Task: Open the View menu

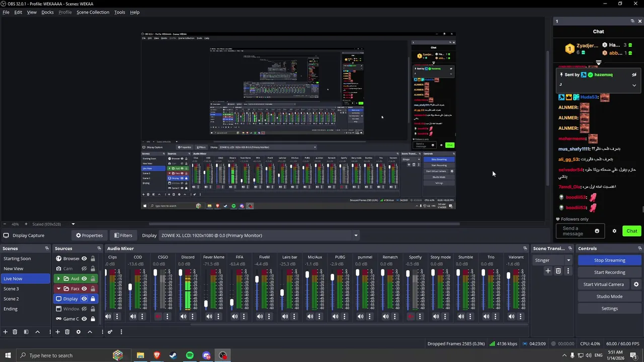Action: (x=32, y=12)
